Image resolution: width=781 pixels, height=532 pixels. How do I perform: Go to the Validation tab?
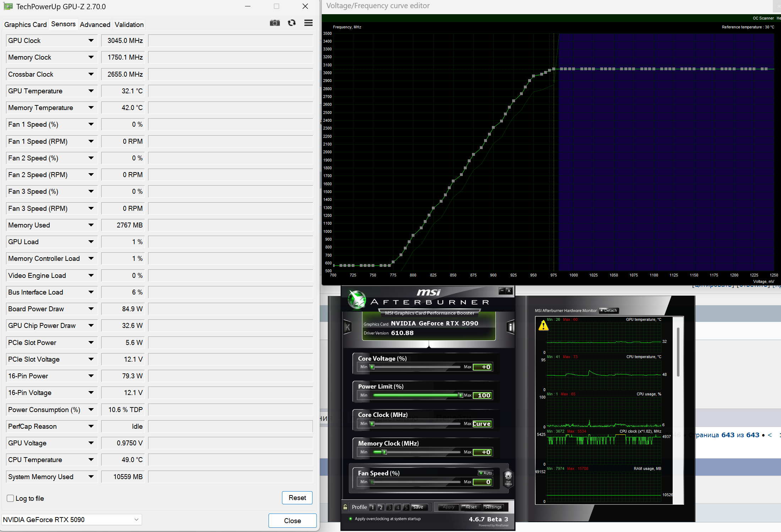click(x=129, y=24)
